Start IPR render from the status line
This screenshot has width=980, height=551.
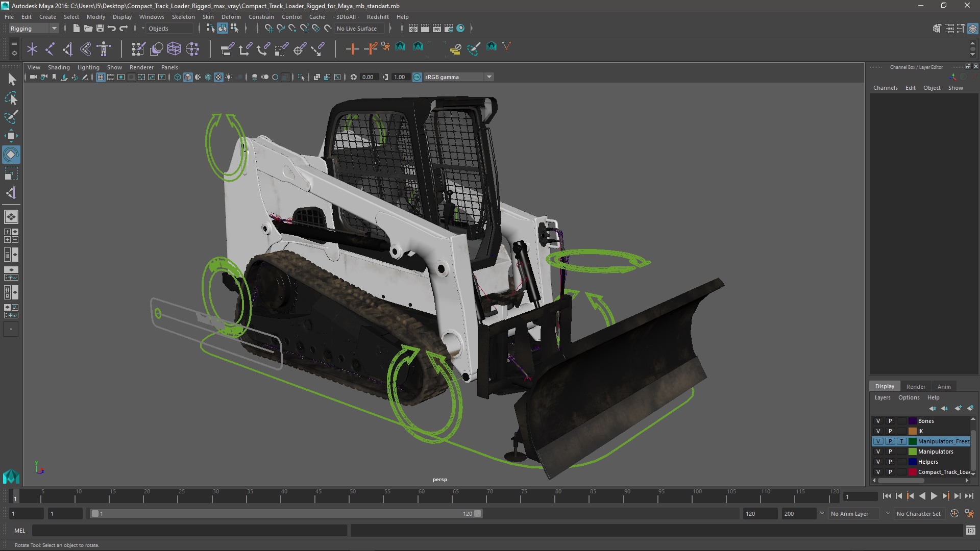pyautogui.click(x=437, y=29)
